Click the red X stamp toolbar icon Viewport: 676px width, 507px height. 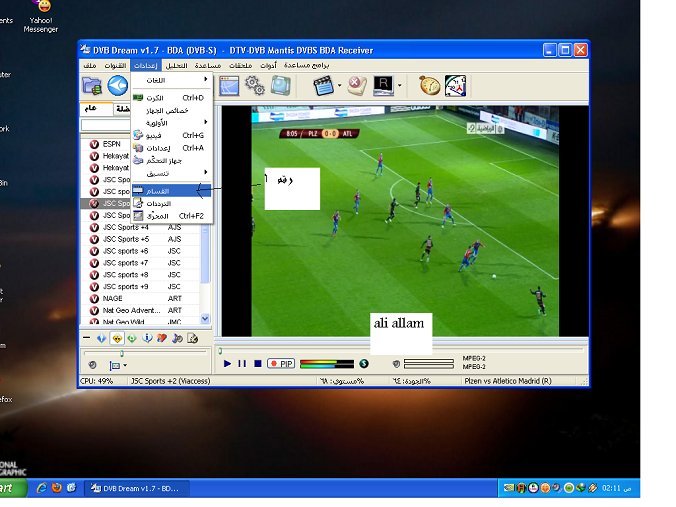[x=357, y=85]
